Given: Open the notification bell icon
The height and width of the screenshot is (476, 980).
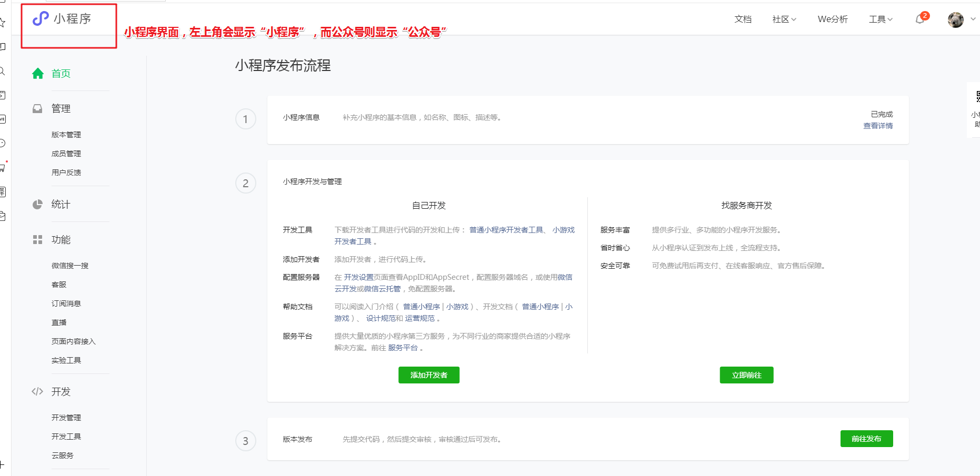Looking at the screenshot, I should [x=920, y=19].
